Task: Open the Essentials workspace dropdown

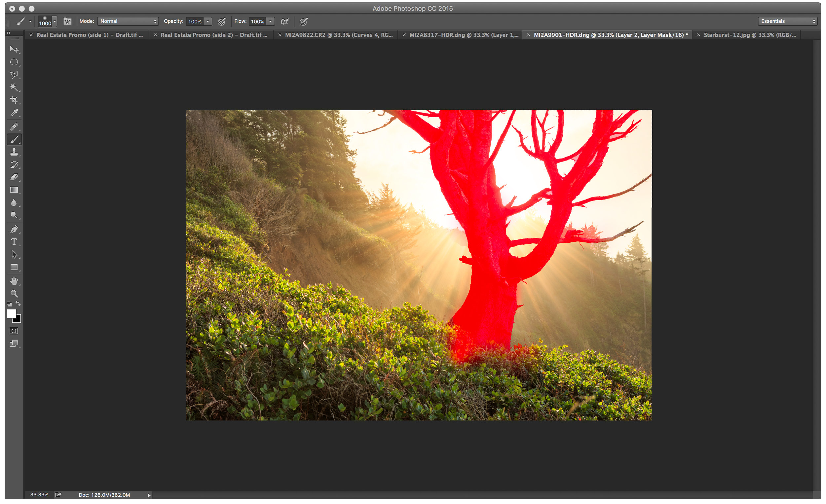Action: 787,21
